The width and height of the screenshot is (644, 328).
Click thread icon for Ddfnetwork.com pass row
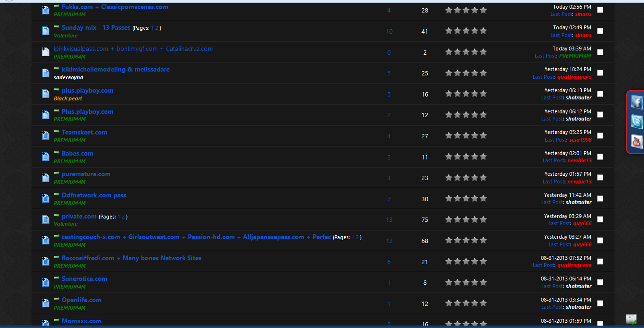click(46, 199)
